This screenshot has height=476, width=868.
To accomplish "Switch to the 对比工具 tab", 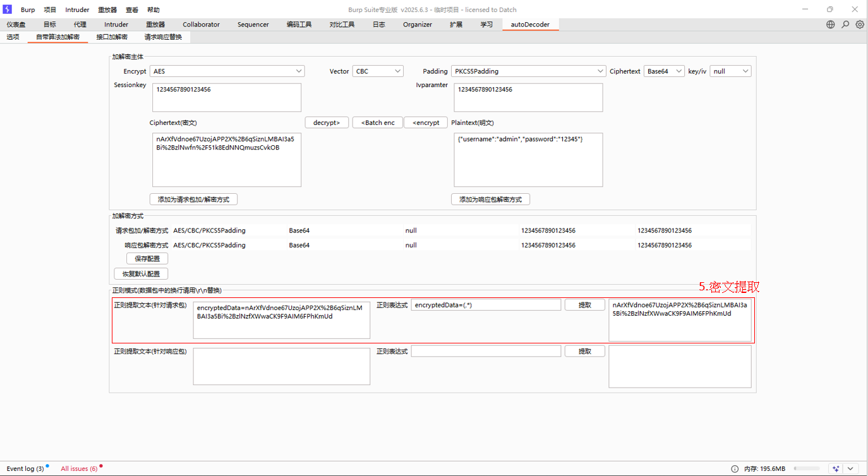I will pyautogui.click(x=342, y=25).
